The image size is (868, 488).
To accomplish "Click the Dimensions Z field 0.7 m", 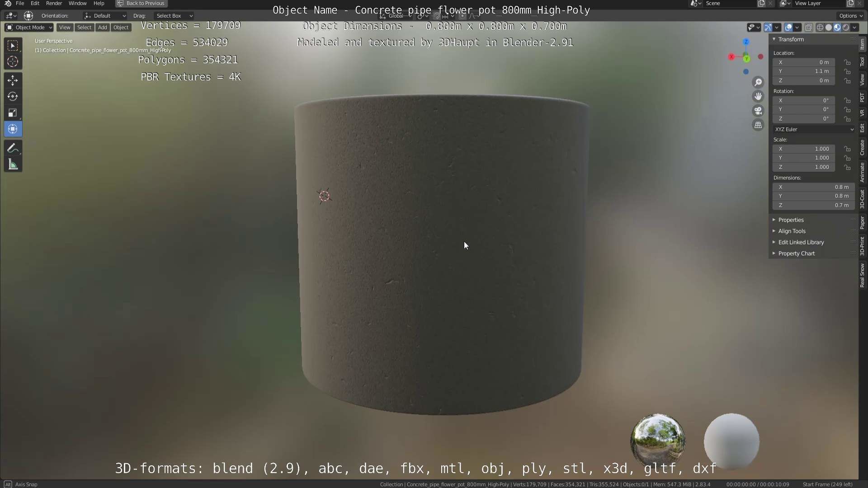I will coord(814,205).
